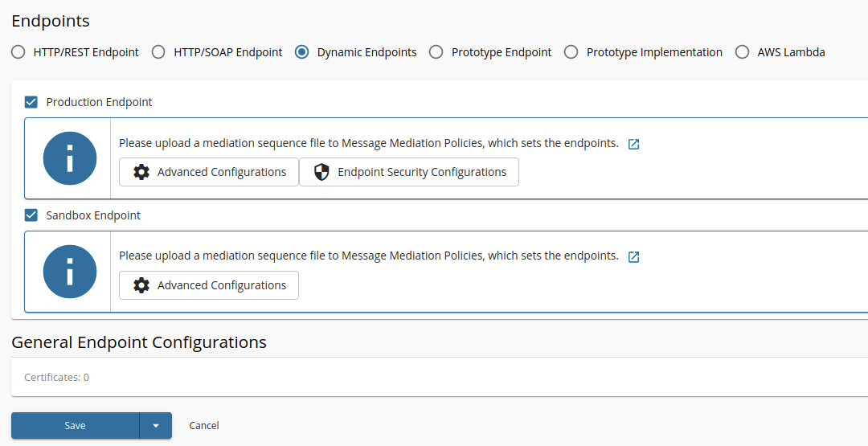Click the Production Endpoint info icon
This screenshot has width=868, height=446.
point(70,158)
